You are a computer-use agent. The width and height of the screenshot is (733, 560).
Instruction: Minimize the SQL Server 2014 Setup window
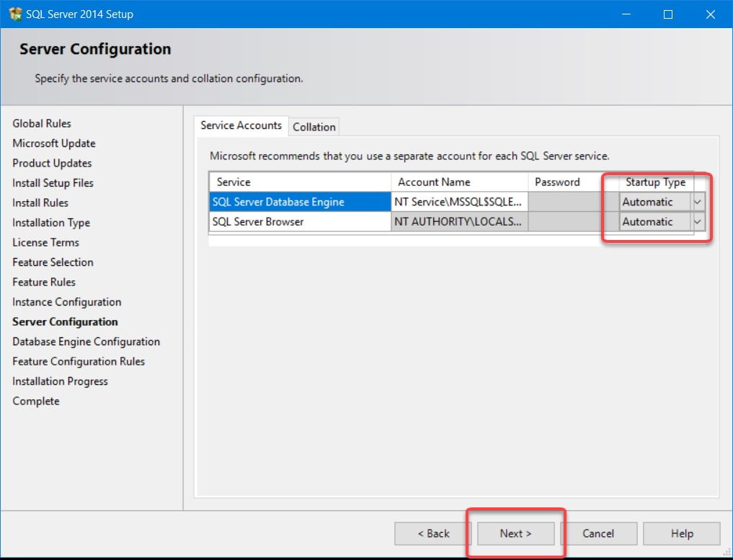pos(626,14)
